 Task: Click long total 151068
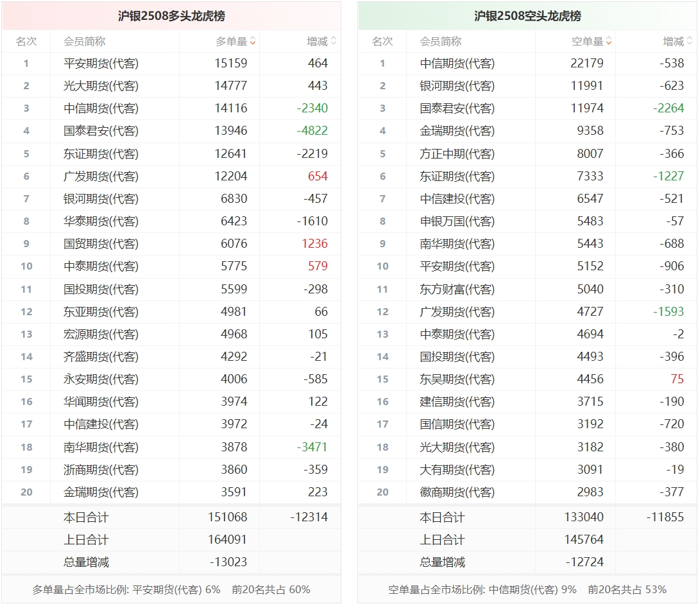pos(228,517)
